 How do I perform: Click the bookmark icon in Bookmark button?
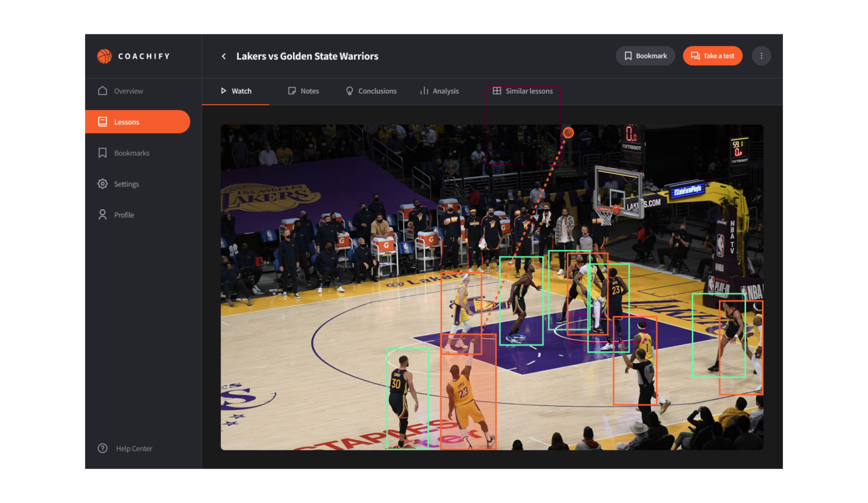tap(628, 56)
